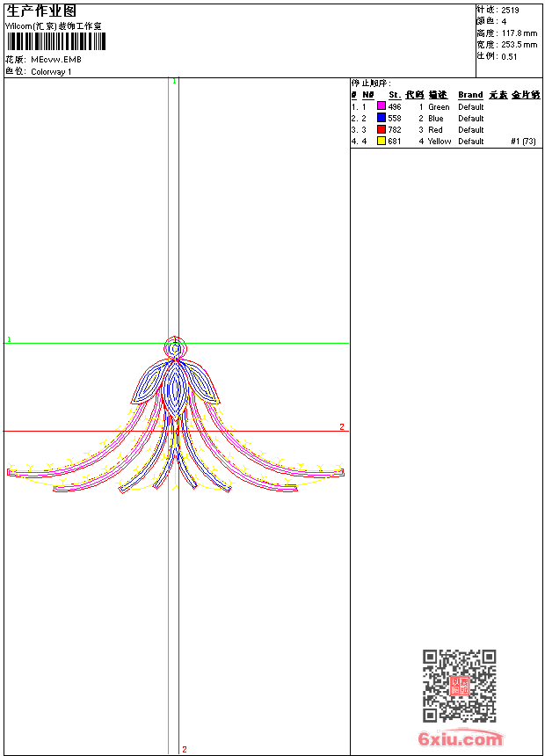Screen dimensions: 545x756
Task: Click the barcode under the studio name
Action: 56,41
